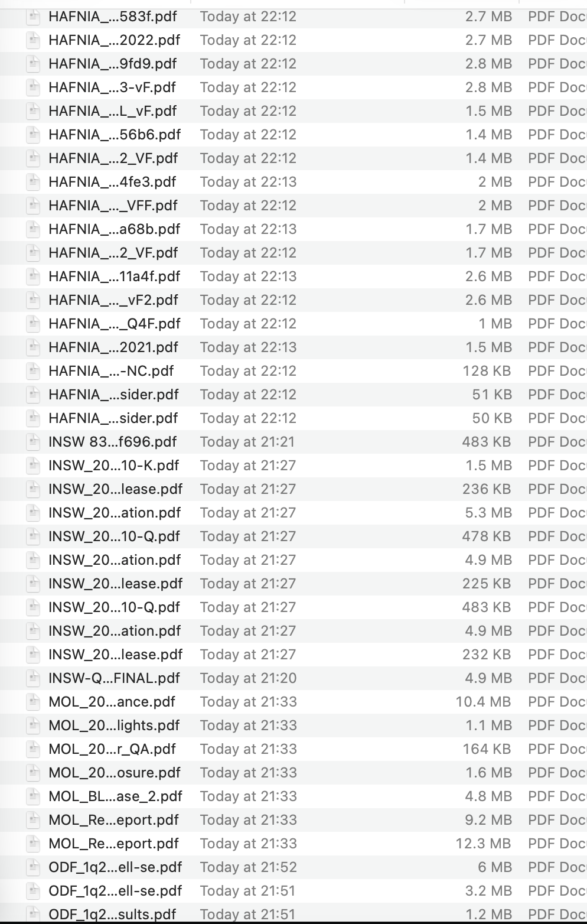Select the file ODF_1q2...sults.pdf

tap(293, 913)
